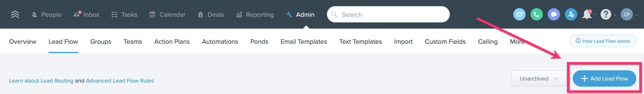Open the notifications bell icon
The image size is (644, 94).
(587, 15)
